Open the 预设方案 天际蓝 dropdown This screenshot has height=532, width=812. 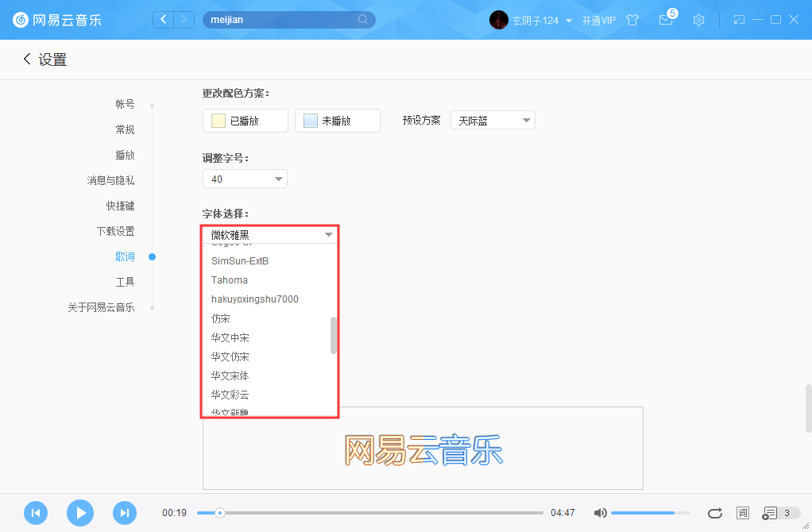(x=493, y=119)
